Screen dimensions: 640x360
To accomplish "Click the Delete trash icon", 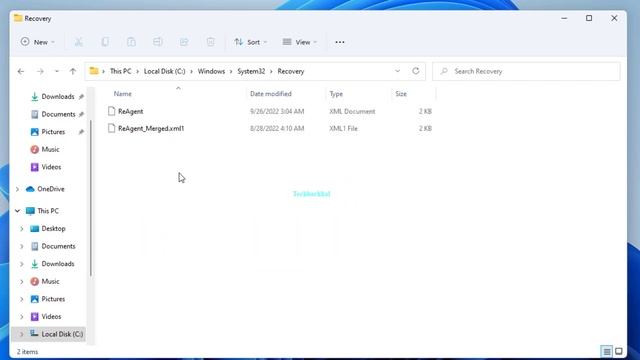I will 210,42.
